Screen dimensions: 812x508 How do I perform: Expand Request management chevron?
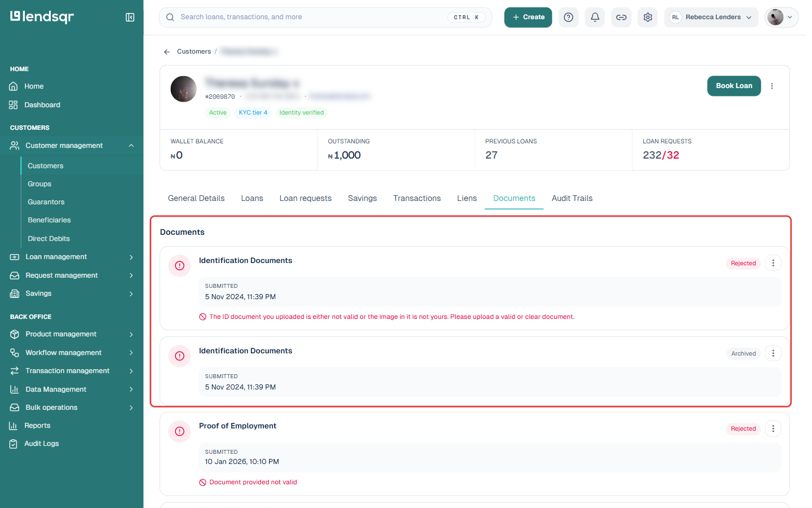(131, 275)
